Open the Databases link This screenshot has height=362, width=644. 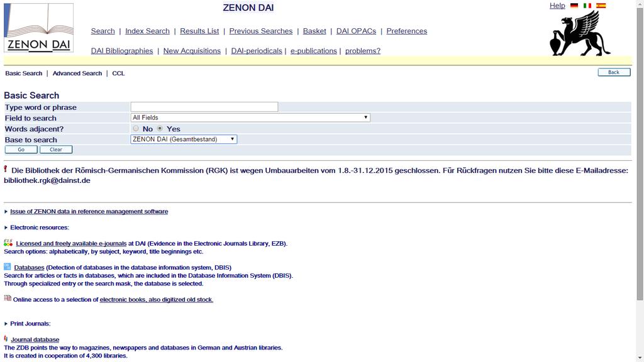pos(29,268)
